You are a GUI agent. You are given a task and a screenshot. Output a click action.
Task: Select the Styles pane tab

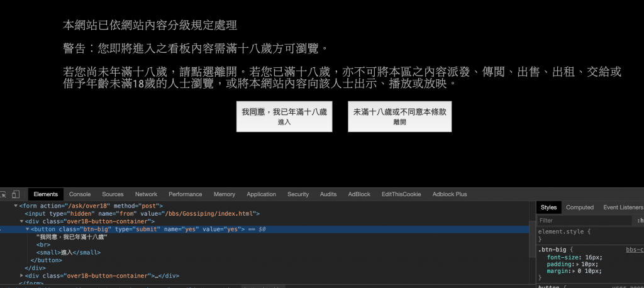click(x=548, y=208)
